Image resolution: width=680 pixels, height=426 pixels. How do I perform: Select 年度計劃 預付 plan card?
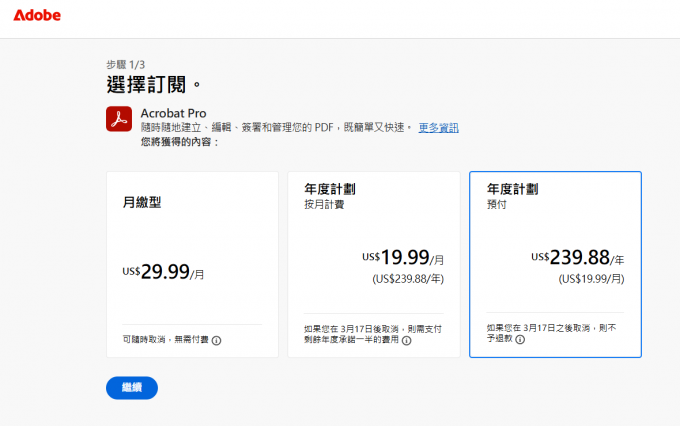(x=555, y=265)
